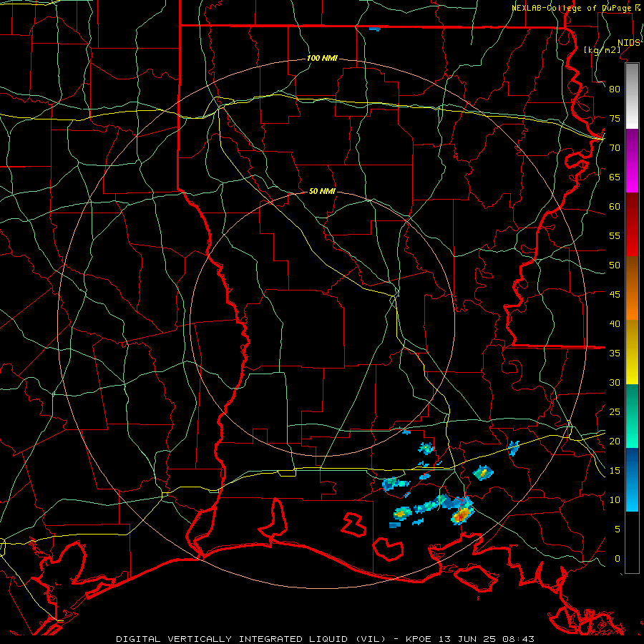Click the strongest storm cell with red-orange core
The height and width of the screenshot is (644, 644).
[462, 514]
